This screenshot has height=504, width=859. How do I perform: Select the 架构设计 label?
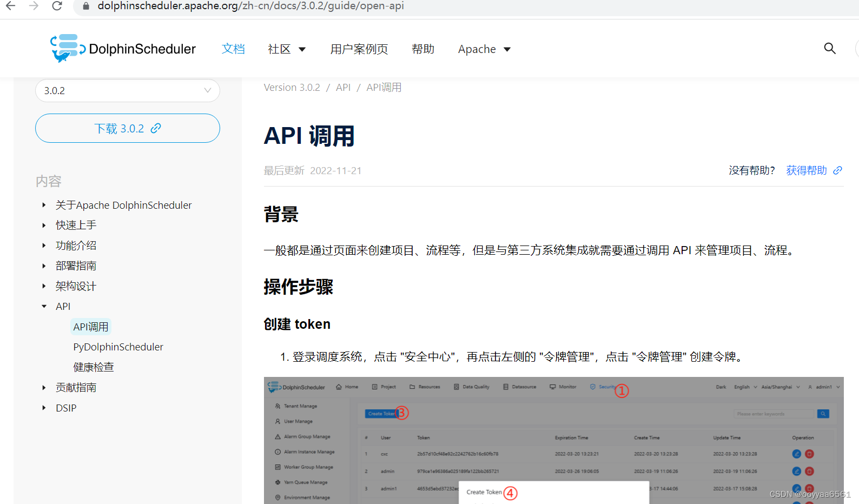pos(76,286)
